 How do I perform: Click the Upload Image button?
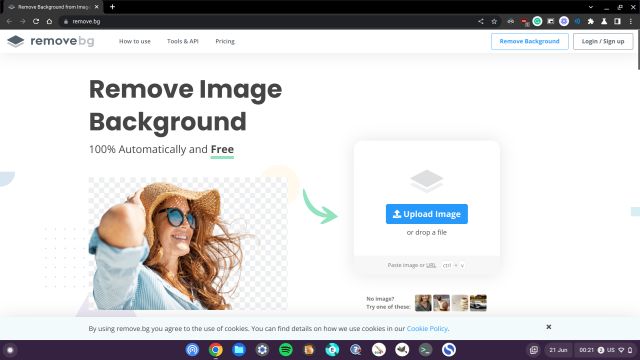(x=427, y=214)
